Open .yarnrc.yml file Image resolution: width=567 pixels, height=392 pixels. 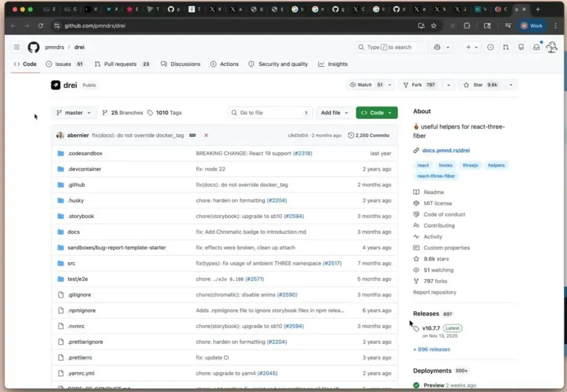(81, 374)
